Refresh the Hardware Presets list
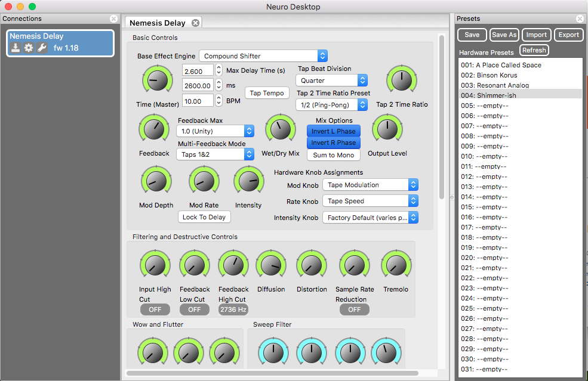This screenshot has height=381, width=588. point(534,50)
